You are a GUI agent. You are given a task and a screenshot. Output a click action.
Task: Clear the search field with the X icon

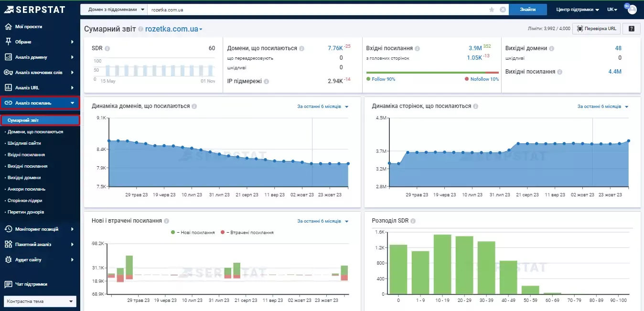(x=503, y=10)
